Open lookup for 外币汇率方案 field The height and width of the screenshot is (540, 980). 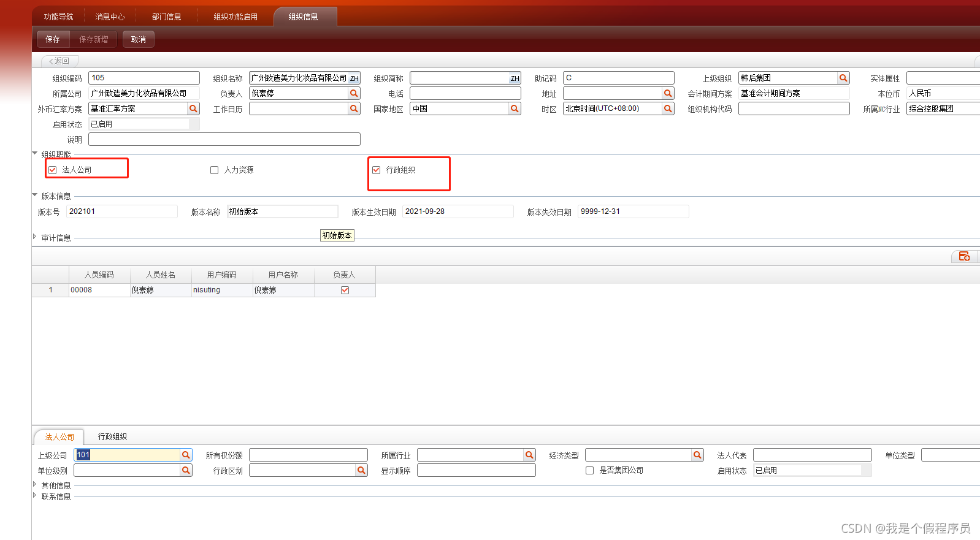click(x=193, y=108)
